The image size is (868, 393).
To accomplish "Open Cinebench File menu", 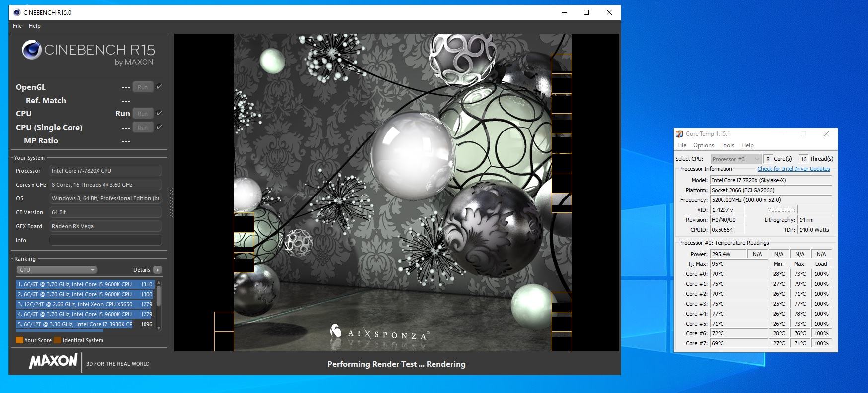I will pos(17,26).
